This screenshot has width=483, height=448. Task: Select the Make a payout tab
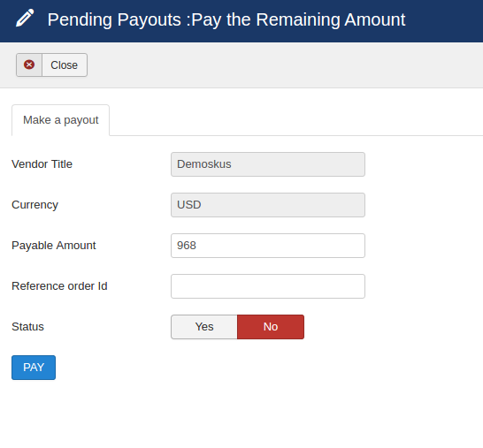pos(61,120)
